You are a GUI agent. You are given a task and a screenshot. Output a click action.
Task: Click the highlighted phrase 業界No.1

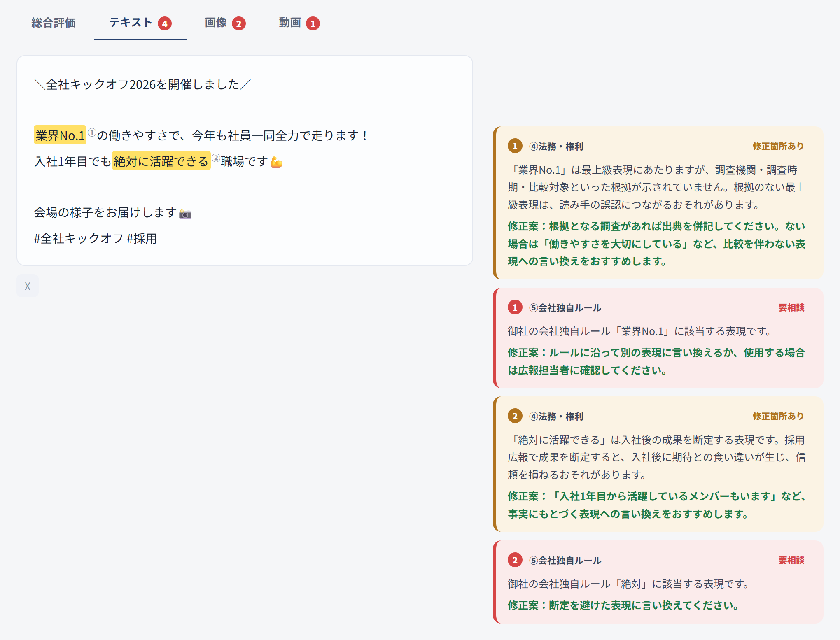[x=60, y=135]
